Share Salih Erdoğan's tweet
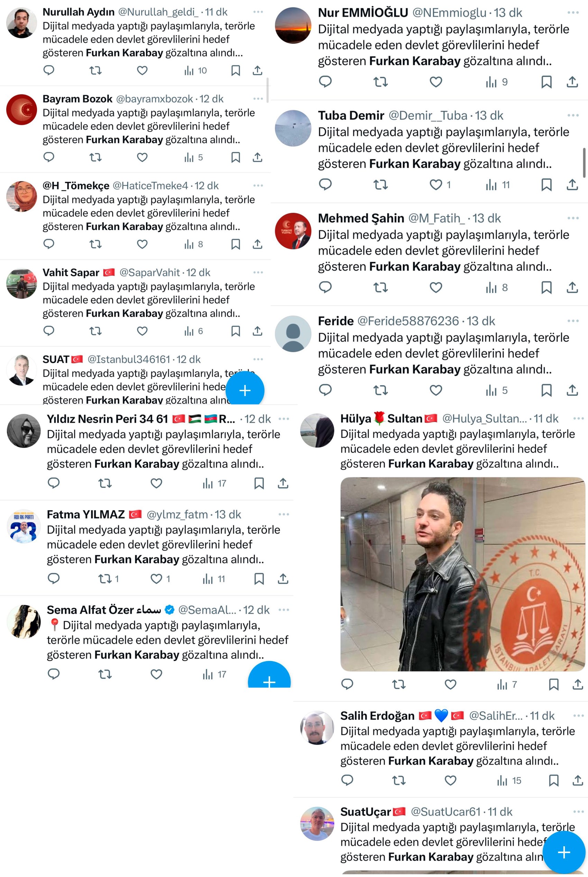Viewport: 588px width, 877px height. coord(578,780)
